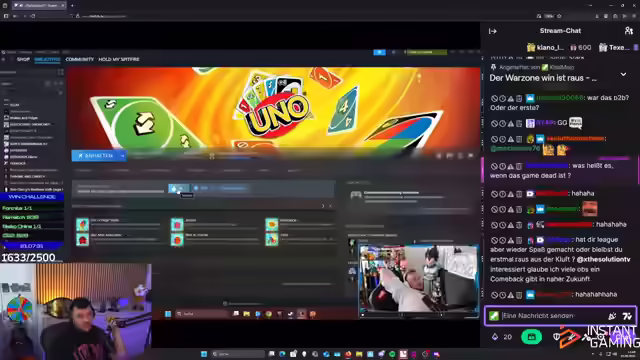
Task: Open the leaderboard entry 'Texe...'
Action: click(614, 48)
